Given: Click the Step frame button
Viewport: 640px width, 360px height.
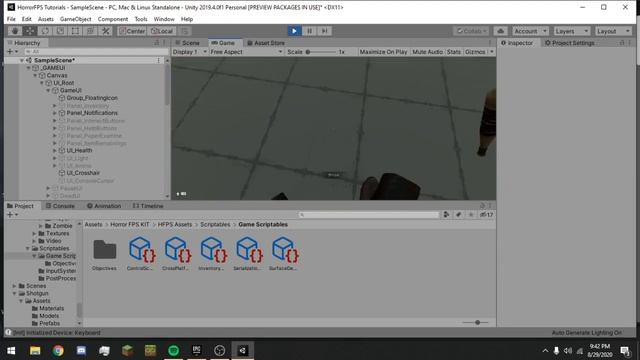Looking at the screenshot, I should 324,31.
